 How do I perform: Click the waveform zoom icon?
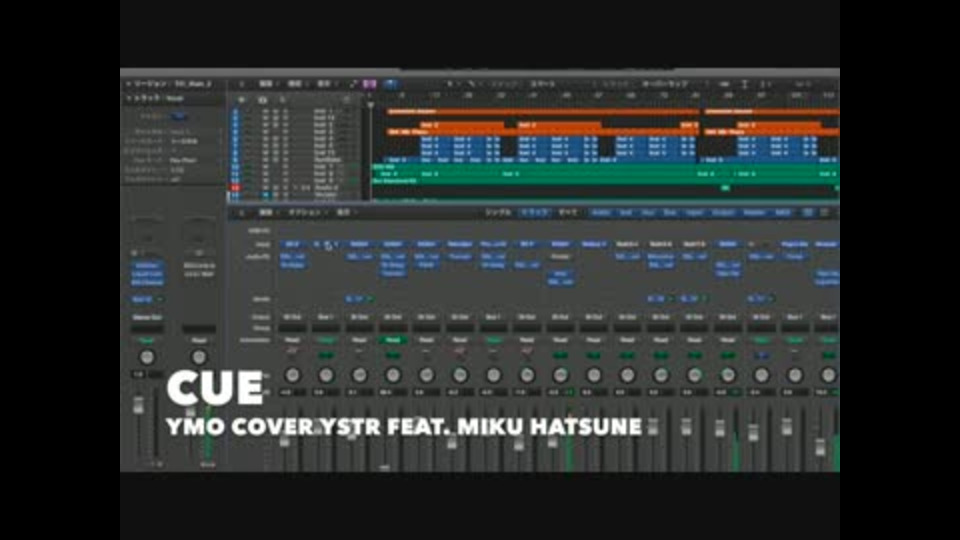724,83
